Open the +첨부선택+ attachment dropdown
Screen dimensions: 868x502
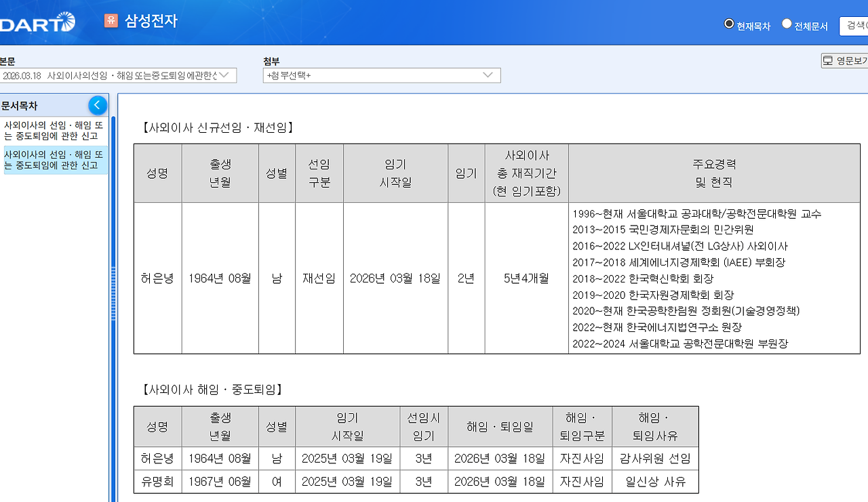pyautogui.click(x=382, y=75)
